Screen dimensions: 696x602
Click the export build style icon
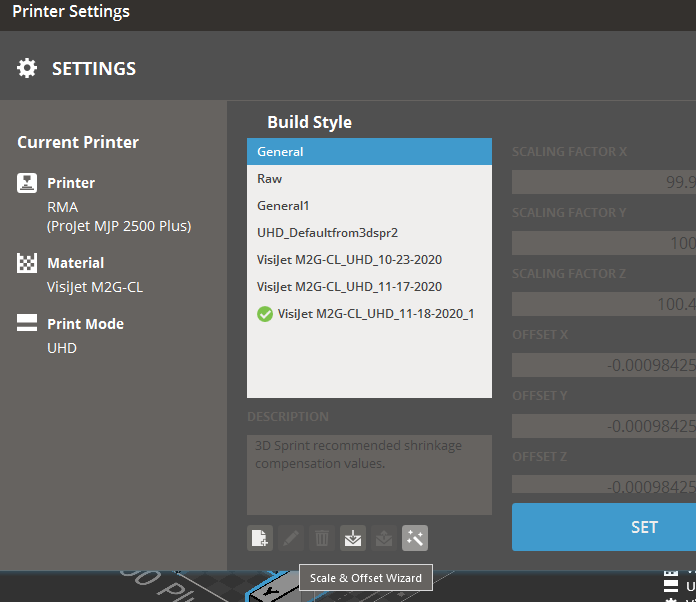click(x=384, y=538)
